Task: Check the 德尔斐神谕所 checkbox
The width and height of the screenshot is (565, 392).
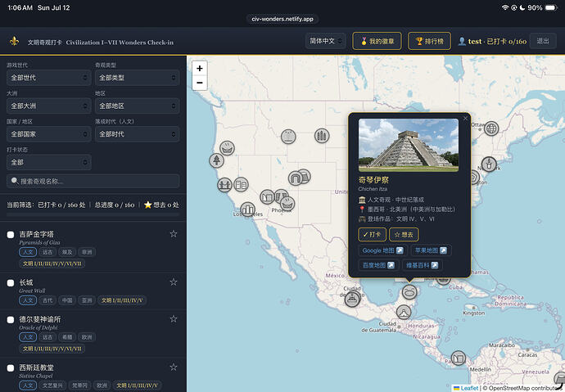Action: (x=11, y=320)
